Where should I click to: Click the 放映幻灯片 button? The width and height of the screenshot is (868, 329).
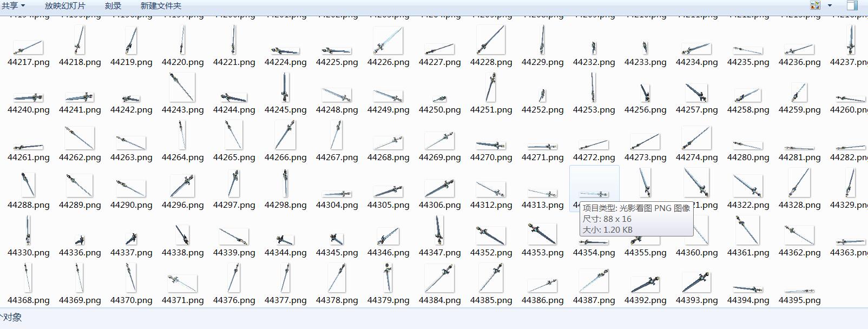pyautogui.click(x=65, y=5)
